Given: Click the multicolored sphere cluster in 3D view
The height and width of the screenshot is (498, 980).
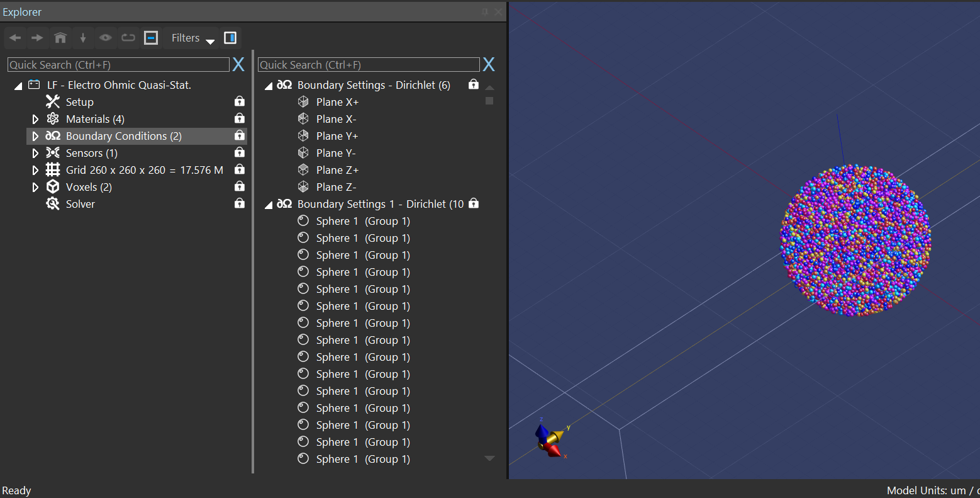Looking at the screenshot, I should (x=855, y=240).
